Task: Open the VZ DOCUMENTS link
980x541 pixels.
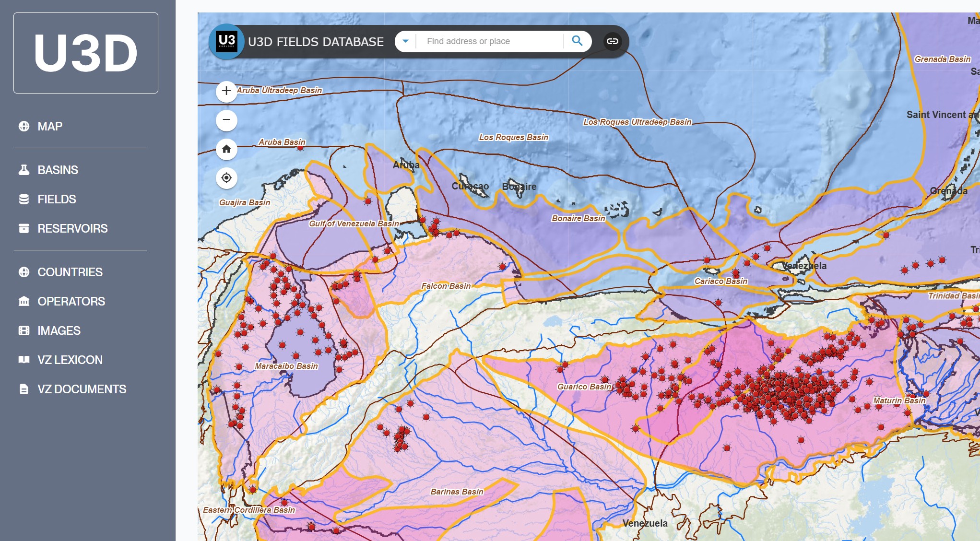Action: point(82,389)
